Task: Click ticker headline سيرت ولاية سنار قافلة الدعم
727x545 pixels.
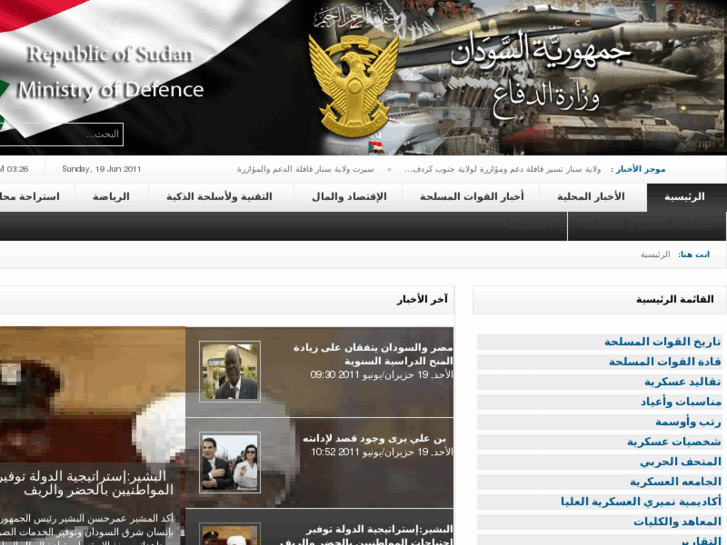Action: point(306,169)
